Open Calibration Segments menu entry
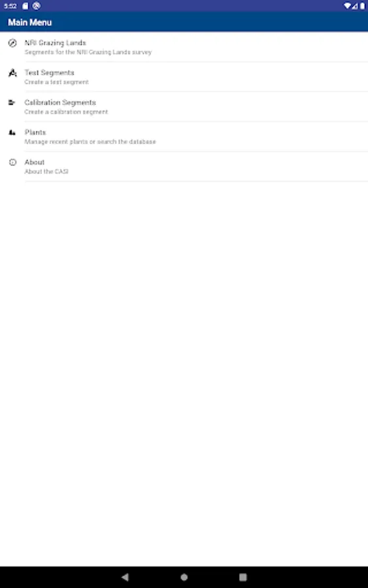This screenshot has height=588, width=368. tap(184, 107)
